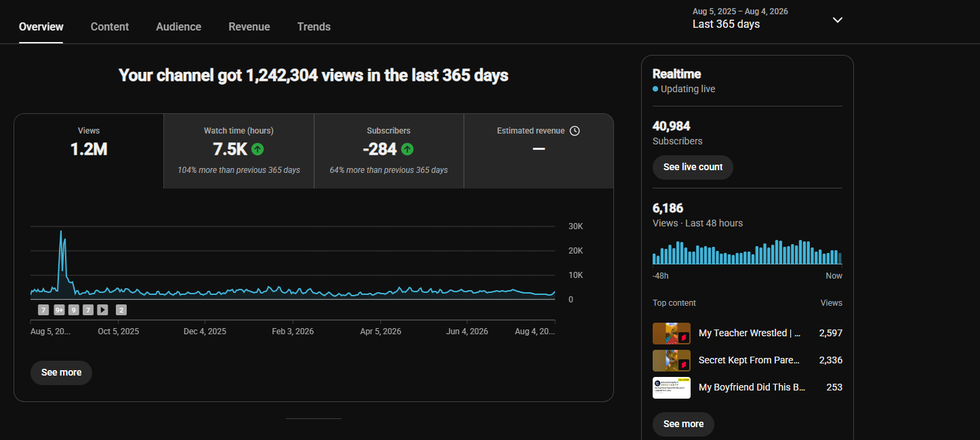
Task: Click the first 7 timeline marker badge
Action: tap(43, 310)
